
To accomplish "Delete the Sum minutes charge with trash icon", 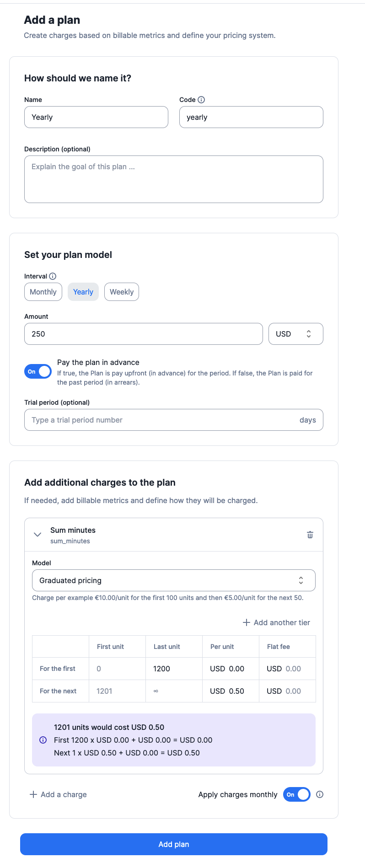I will pyautogui.click(x=310, y=535).
